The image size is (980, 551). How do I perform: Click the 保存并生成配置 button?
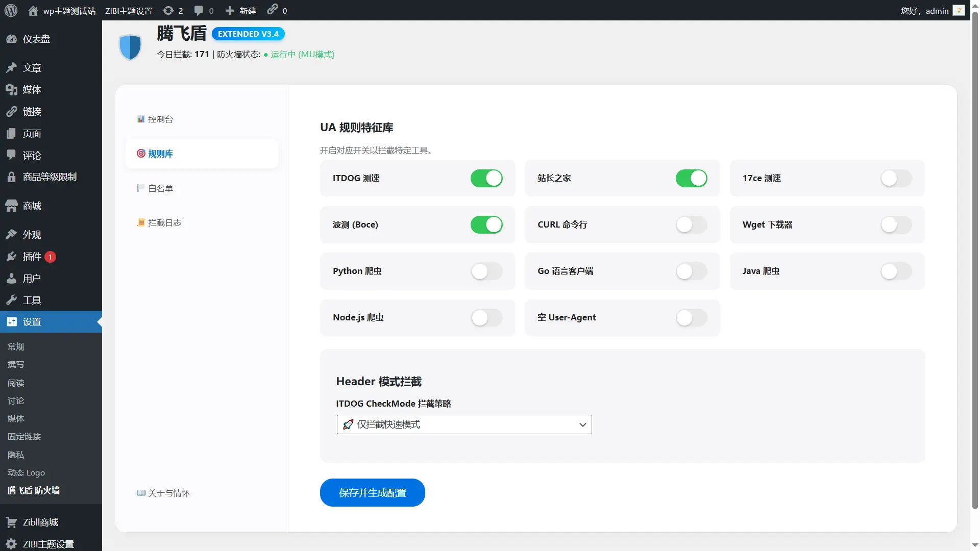[372, 493]
